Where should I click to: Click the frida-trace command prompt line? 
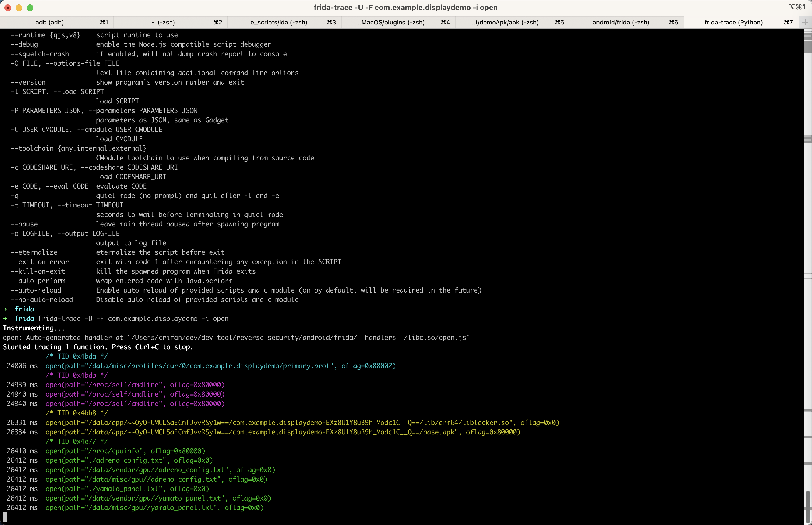tap(116, 318)
